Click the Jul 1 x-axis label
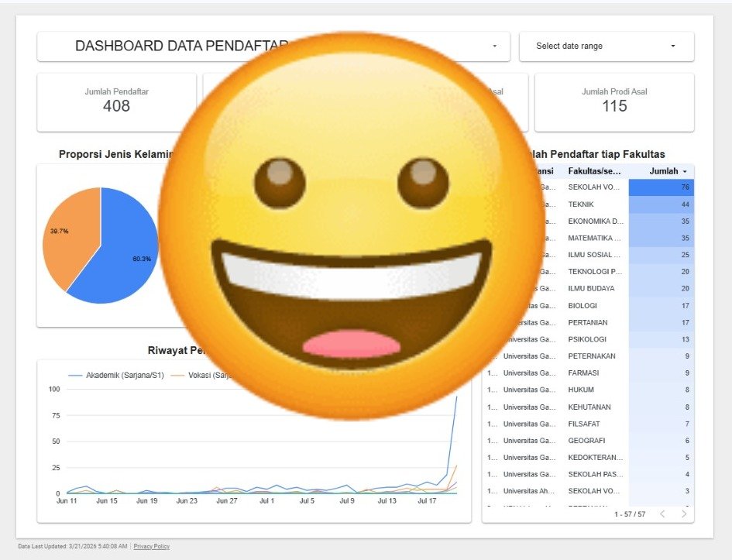Viewport: 732px width, 560px height. tap(267, 500)
